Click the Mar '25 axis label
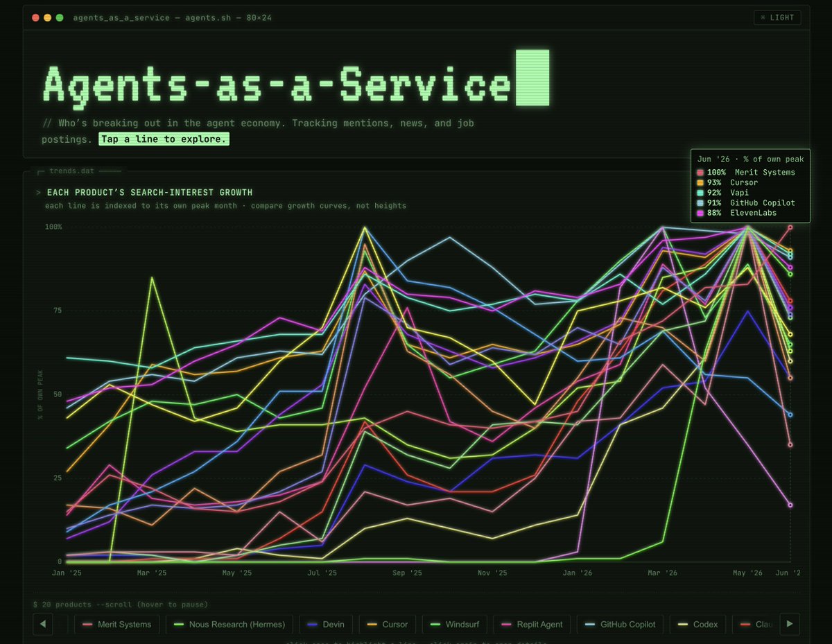This screenshot has height=644, width=832. click(152, 573)
